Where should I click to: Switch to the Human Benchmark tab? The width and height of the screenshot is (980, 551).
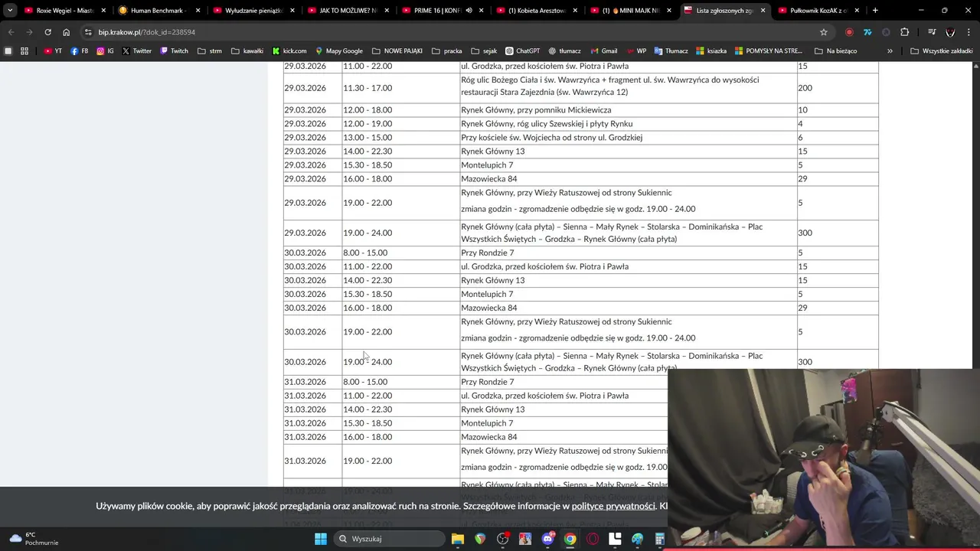pyautogui.click(x=159, y=11)
